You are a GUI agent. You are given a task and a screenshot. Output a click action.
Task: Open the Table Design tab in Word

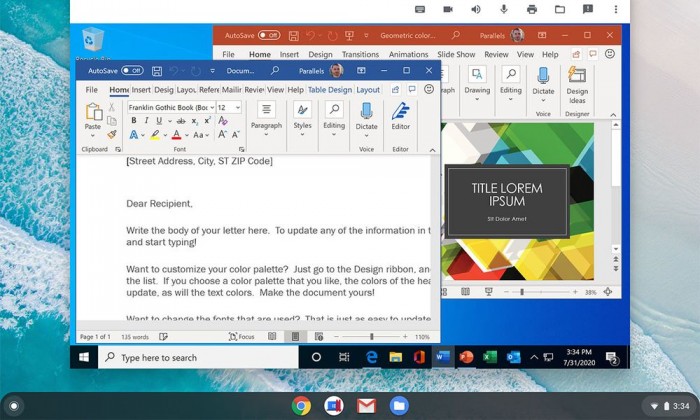[x=330, y=90]
